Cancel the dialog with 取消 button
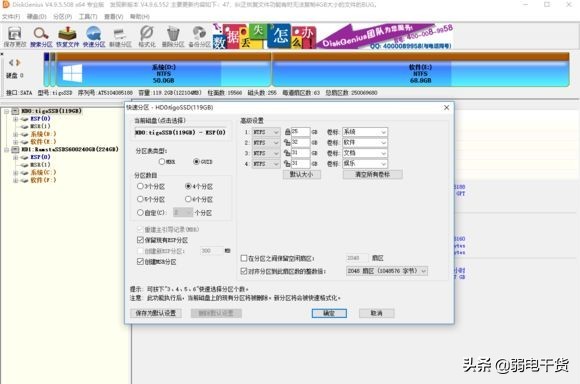Image resolution: width=580 pixels, height=384 pixels. (377, 313)
